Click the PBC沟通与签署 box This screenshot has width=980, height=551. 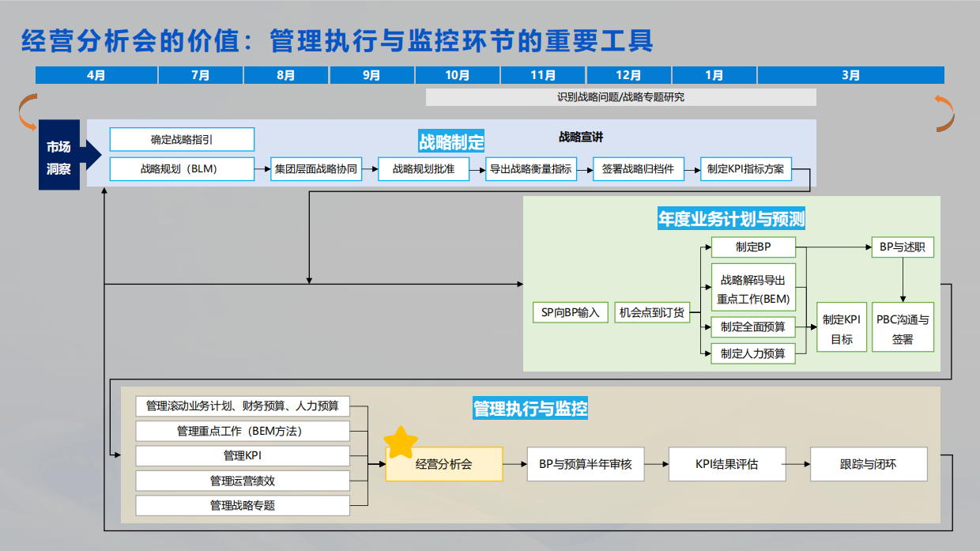pyautogui.click(x=903, y=329)
